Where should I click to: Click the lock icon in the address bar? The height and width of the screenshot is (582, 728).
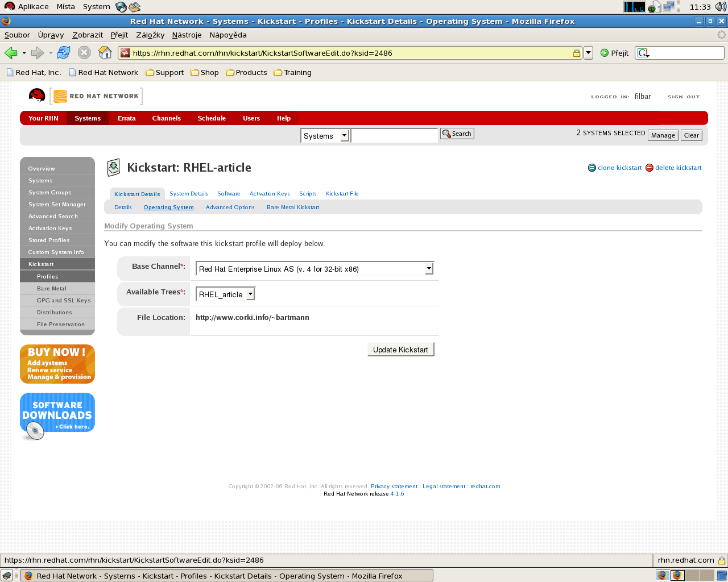coord(576,53)
